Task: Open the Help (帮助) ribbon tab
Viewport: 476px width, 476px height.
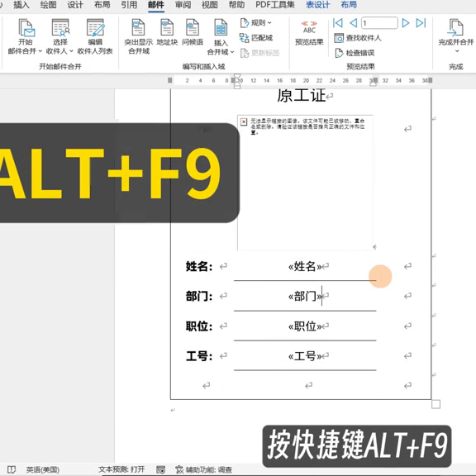Action: (x=237, y=5)
